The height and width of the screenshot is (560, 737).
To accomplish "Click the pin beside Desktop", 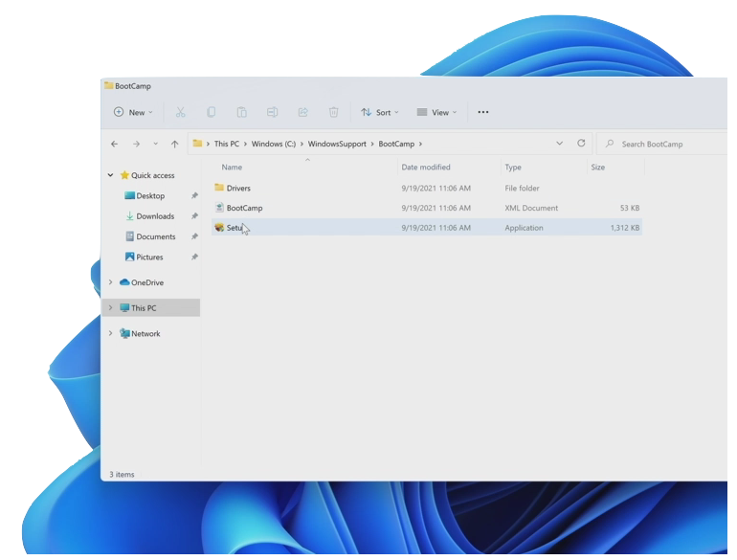I will (194, 195).
